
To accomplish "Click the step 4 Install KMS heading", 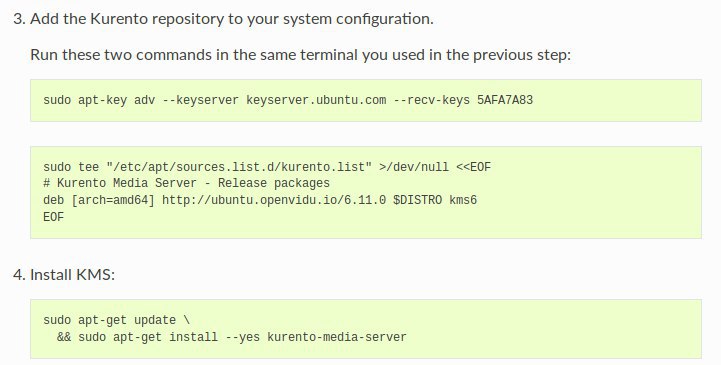I will 64,274.
